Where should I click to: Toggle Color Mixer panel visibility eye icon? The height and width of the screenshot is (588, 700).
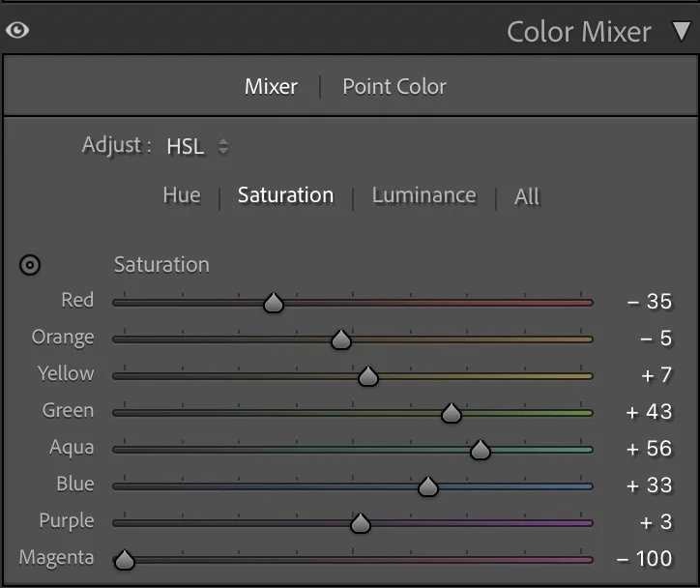click(17, 30)
